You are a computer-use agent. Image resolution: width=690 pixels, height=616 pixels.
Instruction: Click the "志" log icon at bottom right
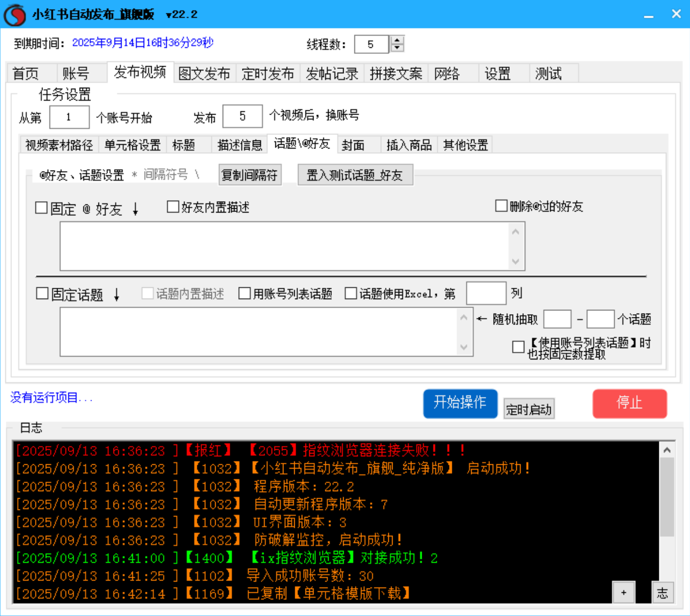click(663, 592)
